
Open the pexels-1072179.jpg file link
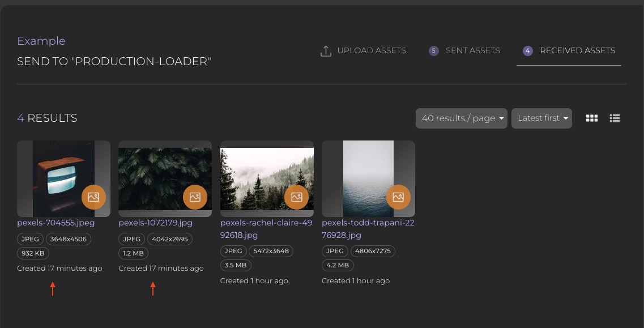[x=155, y=223]
